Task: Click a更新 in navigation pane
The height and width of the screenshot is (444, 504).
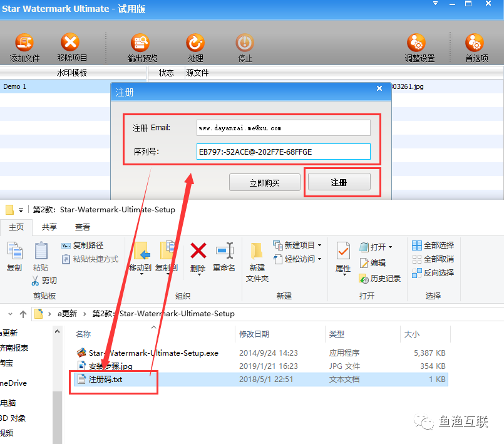Action: [9, 333]
